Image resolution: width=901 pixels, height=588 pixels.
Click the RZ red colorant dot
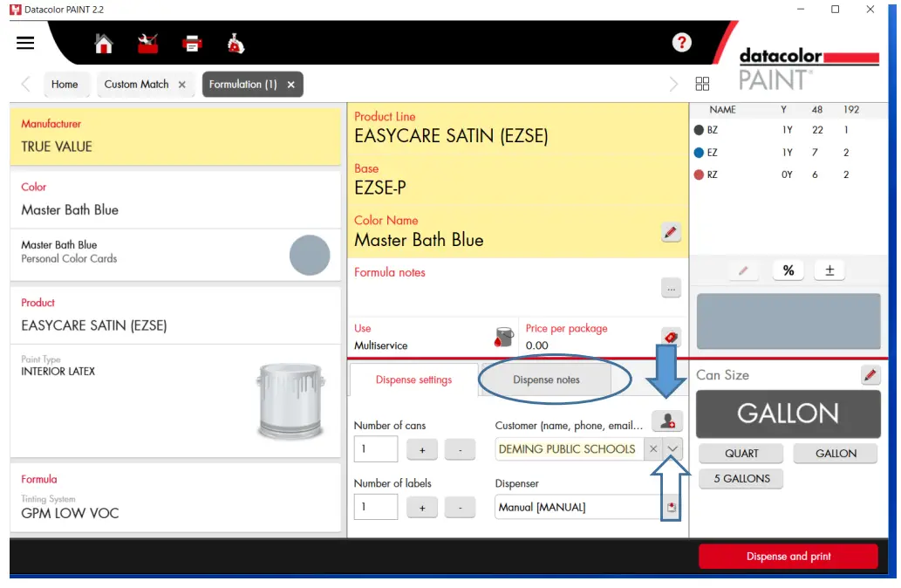click(x=699, y=174)
